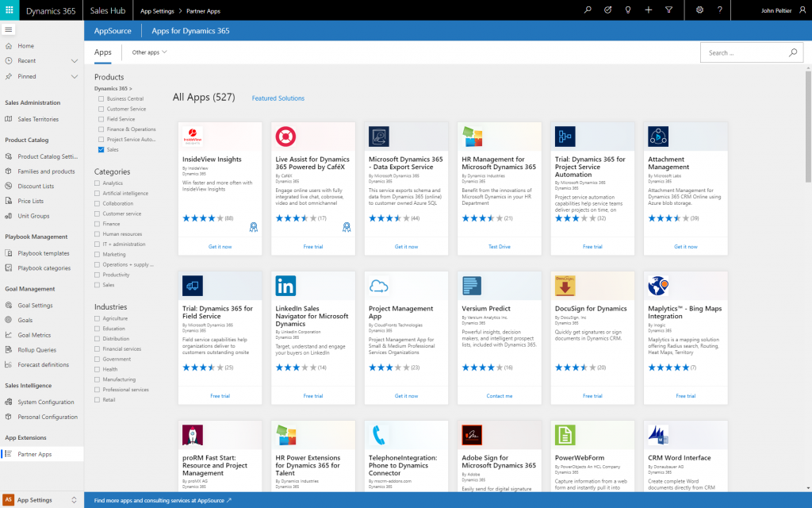Open the Sales Hub menu
This screenshot has height=508, width=812.
108,10
